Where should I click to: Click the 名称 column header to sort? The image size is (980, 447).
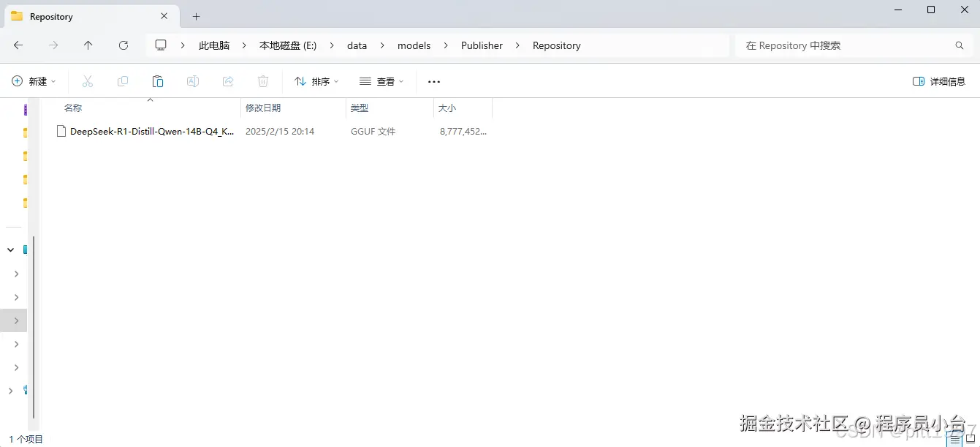click(72, 108)
